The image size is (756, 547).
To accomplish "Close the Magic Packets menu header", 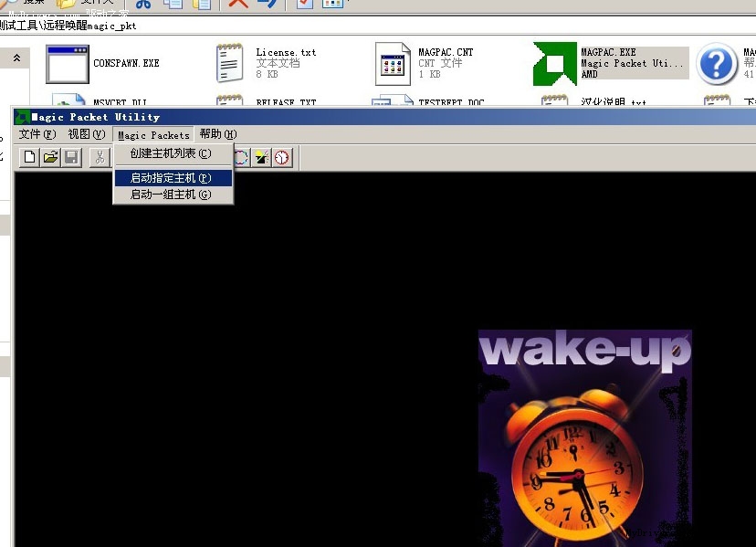I will click(x=153, y=134).
